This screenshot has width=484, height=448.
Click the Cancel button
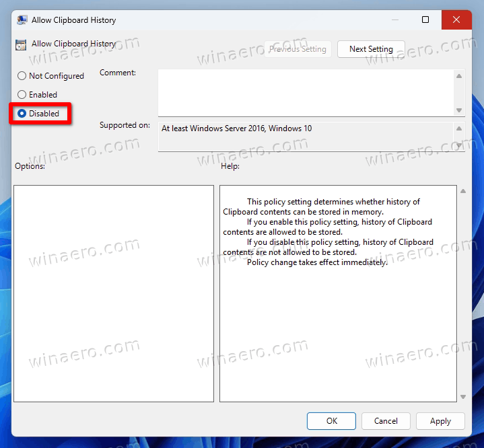pyautogui.click(x=386, y=421)
